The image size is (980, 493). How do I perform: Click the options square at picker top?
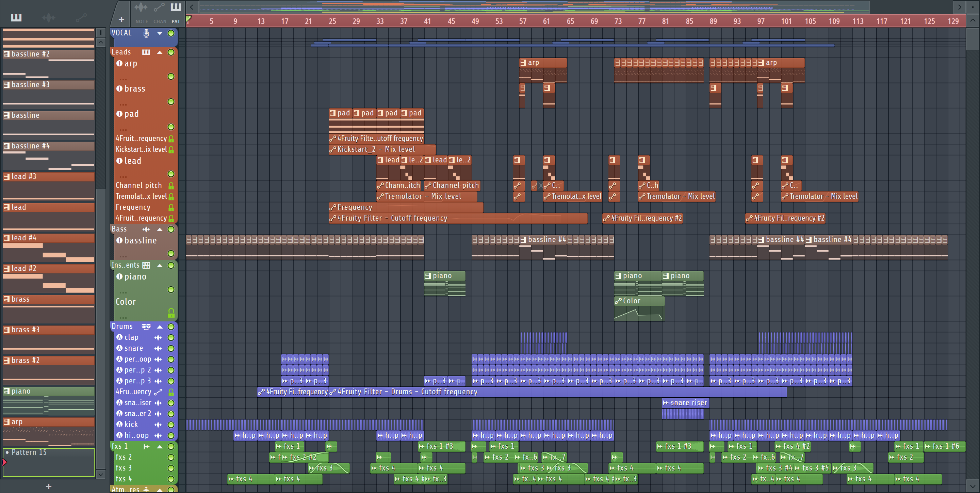pyautogui.click(x=100, y=32)
